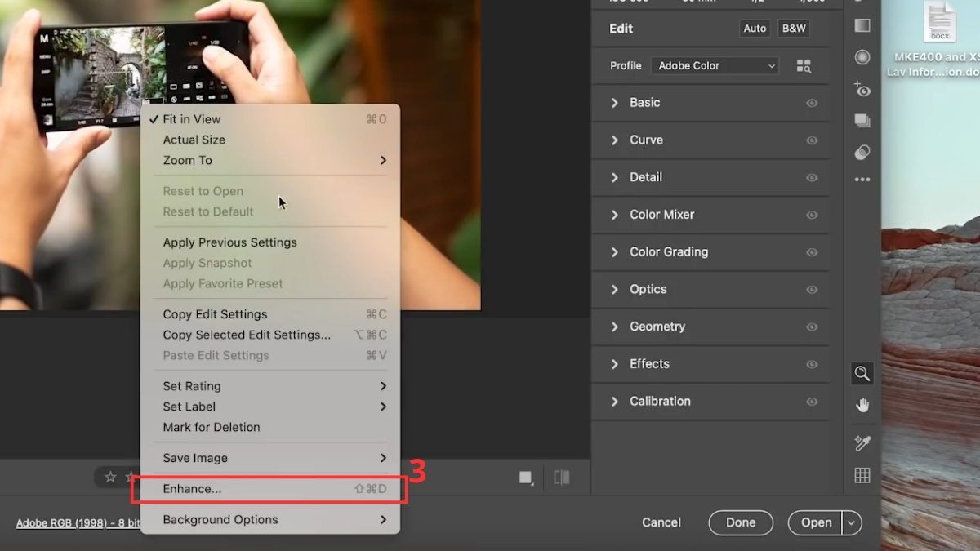Toggle visibility eye for Detail panel
This screenshot has width=980, height=551.
[812, 178]
